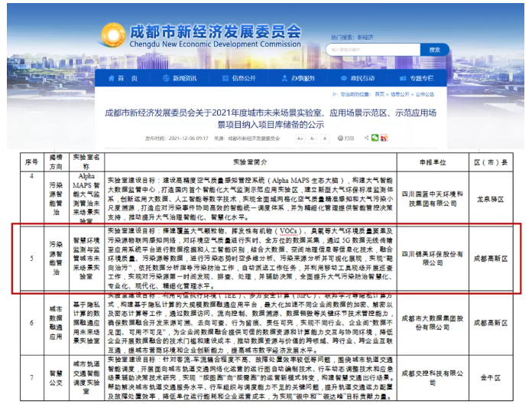Click 污染源智能管治 in row 4
The width and height of the screenshot is (532, 404).
pyautogui.click(x=57, y=199)
